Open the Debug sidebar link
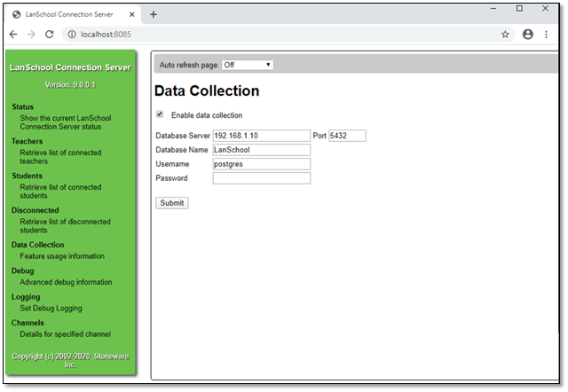Image resolution: width=568 pixels, height=392 pixels. (x=22, y=270)
